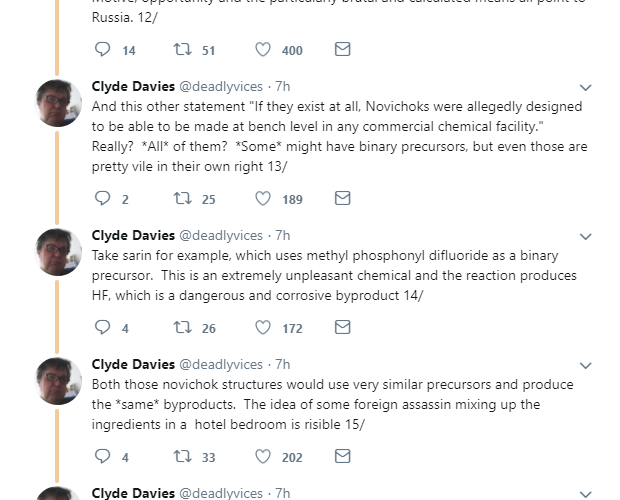Like the tweet with 189 likes
Image resolution: width=620 pixels, height=500 pixels.
[263, 199]
